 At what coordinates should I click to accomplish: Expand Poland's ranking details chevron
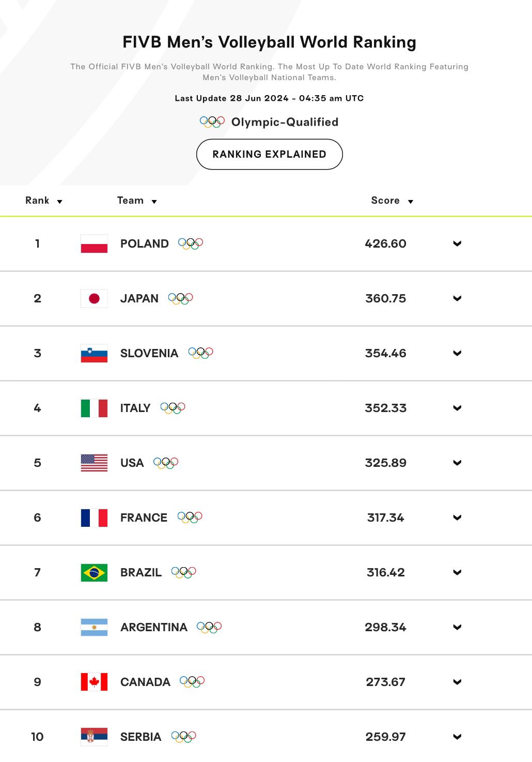pyautogui.click(x=457, y=244)
